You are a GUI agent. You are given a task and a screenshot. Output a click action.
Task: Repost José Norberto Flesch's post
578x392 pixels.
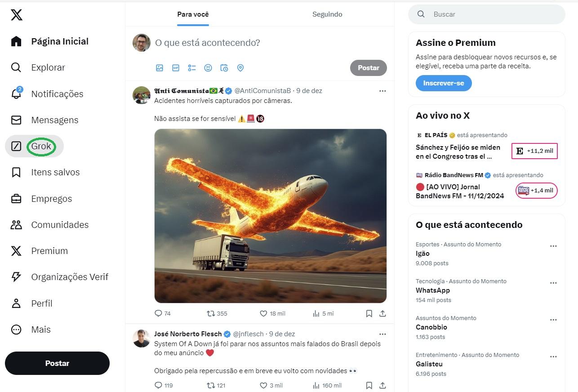[211, 385]
